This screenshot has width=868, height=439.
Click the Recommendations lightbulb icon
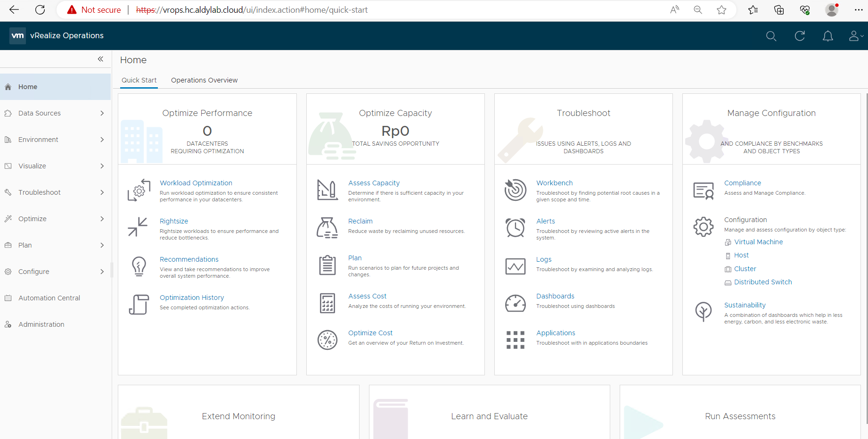[x=139, y=266]
